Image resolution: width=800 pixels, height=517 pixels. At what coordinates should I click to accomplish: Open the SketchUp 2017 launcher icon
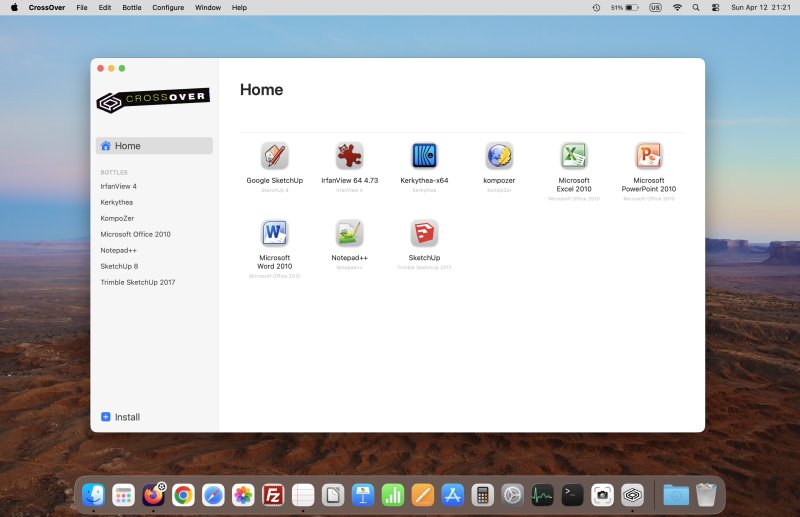tap(424, 233)
